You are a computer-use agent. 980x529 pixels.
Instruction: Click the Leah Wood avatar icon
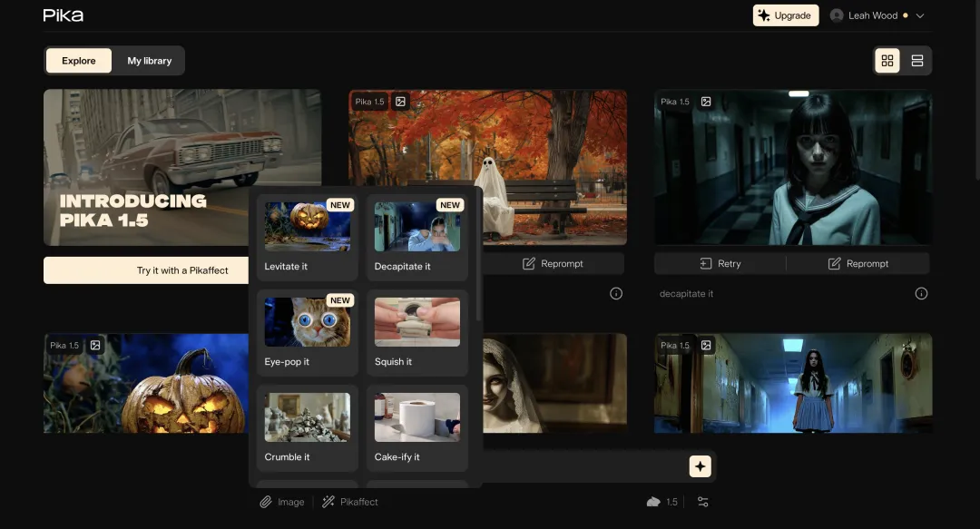point(837,15)
